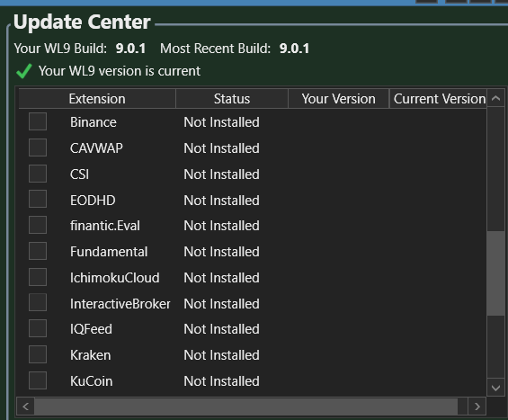Image resolution: width=508 pixels, height=420 pixels.
Task: Select the EODHD extension checkbox
Action: [38, 199]
